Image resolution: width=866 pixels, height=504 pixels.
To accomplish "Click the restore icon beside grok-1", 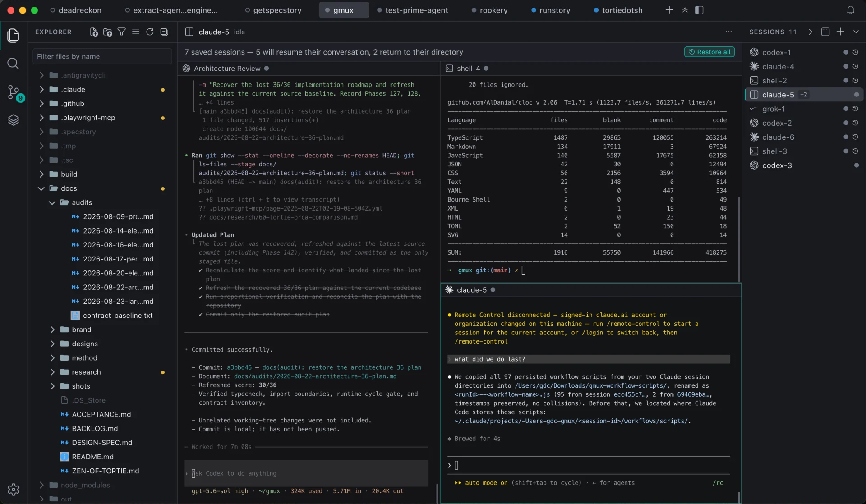I will [855, 109].
